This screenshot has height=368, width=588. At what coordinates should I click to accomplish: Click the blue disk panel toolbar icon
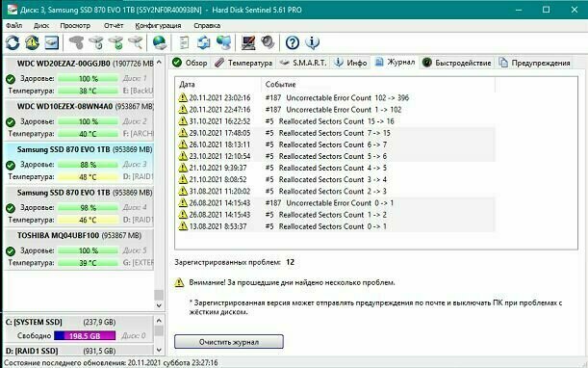tap(52, 42)
